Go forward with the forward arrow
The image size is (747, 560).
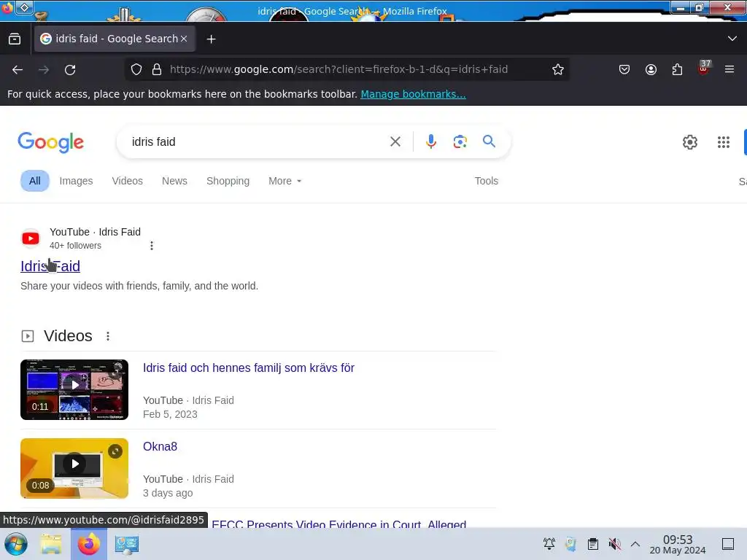coord(44,70)
